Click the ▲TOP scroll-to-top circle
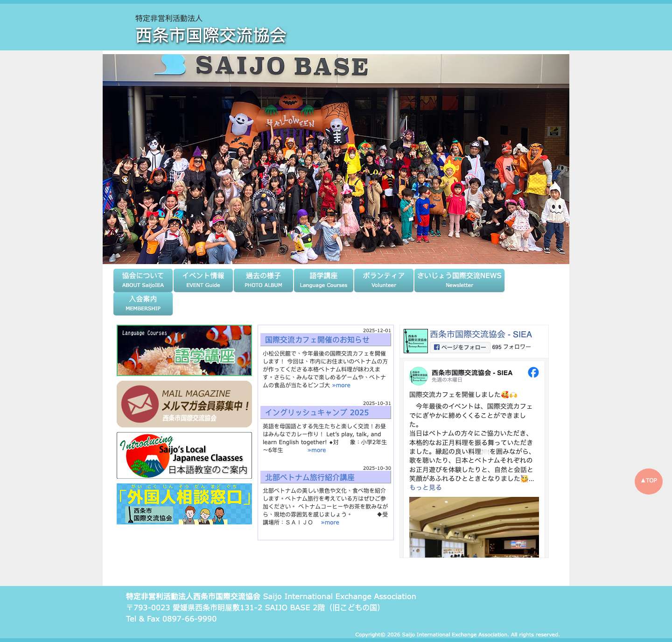Image resolution: width=672 pixels, height=642 pixels. (650, 481)
